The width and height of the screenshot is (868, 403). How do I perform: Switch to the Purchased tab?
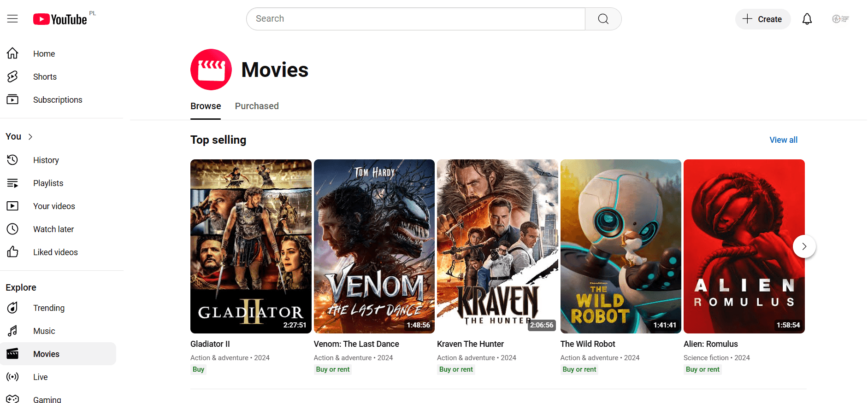pos(257,106)
